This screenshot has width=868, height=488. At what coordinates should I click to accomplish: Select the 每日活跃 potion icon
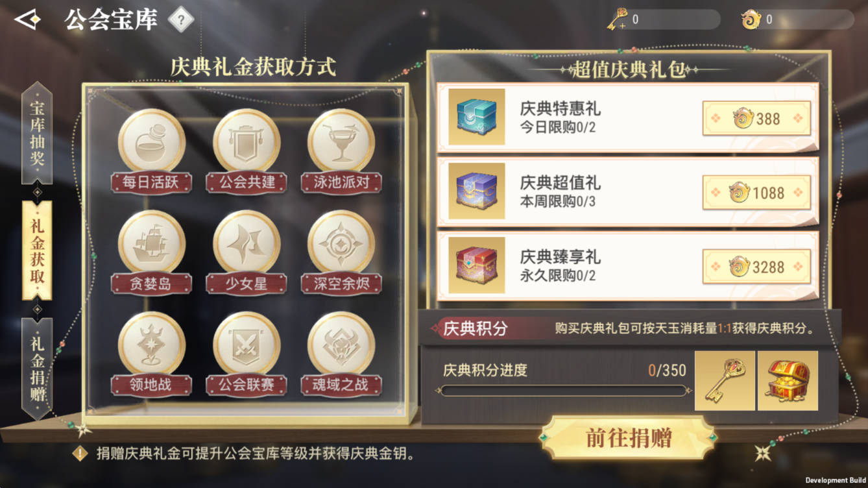(151, 142)
